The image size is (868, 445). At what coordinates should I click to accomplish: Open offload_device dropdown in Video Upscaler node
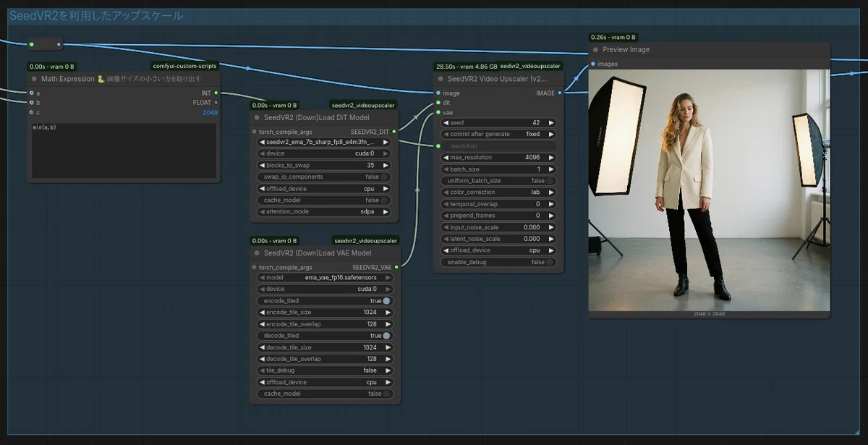[x=498, y=250]
